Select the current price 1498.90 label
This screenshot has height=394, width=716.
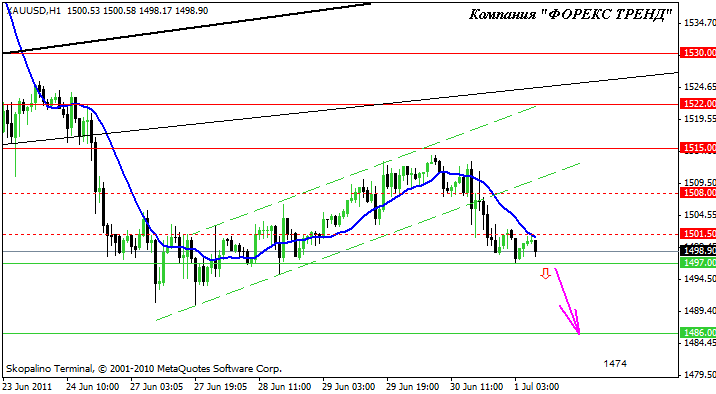pyautogui.click(x=698, y=251)
